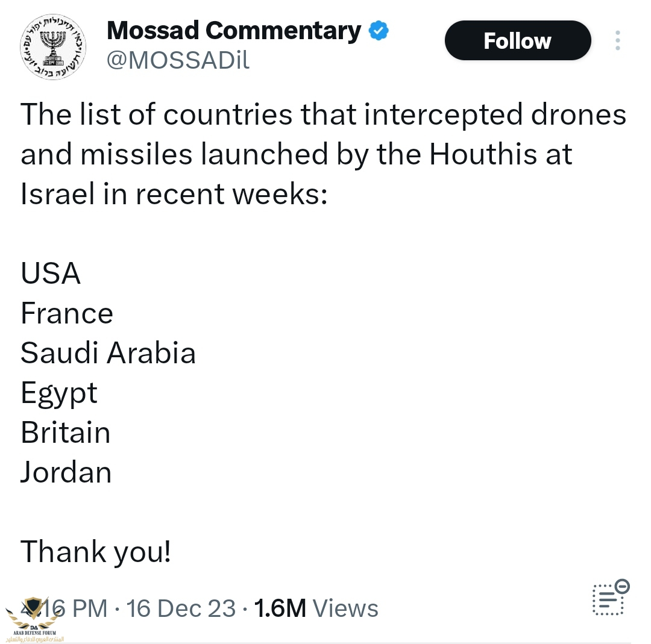Click Jordan in the country list
The width and height of the screenshot is (651, 644).
pos(66,472)
